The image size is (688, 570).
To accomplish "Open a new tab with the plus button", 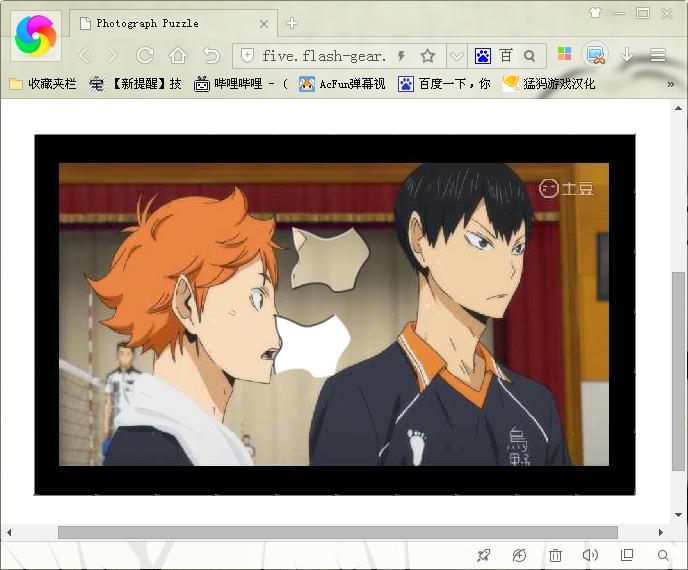I will pyautogui.click(x=292, y=23).
